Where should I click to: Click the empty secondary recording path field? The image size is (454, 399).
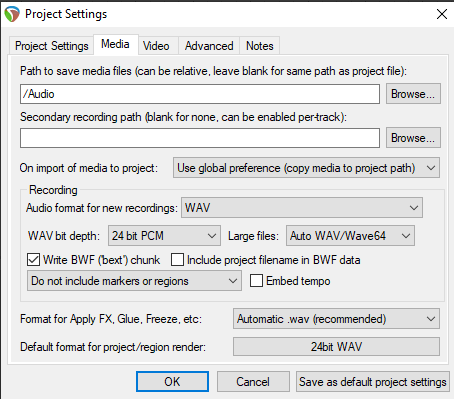(x=200, y=138)
